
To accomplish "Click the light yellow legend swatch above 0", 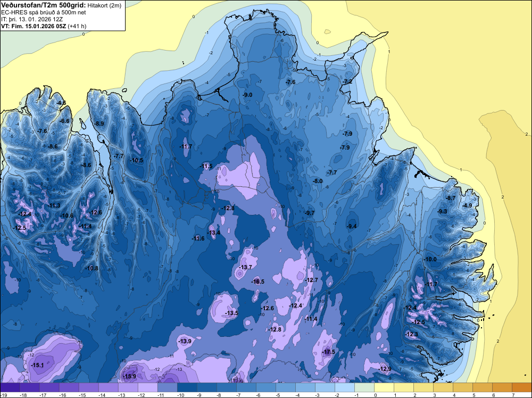I will (384, 387).
